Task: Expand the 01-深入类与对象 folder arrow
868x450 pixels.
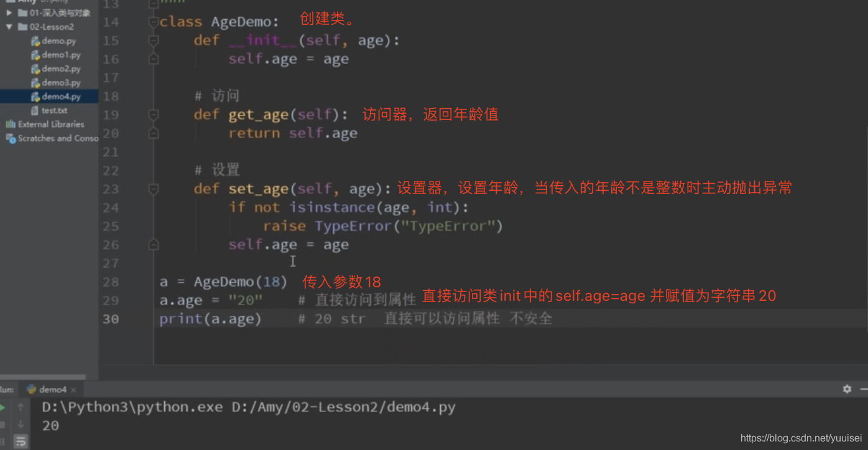Action: pyautogui.click(x=9, y=13)
